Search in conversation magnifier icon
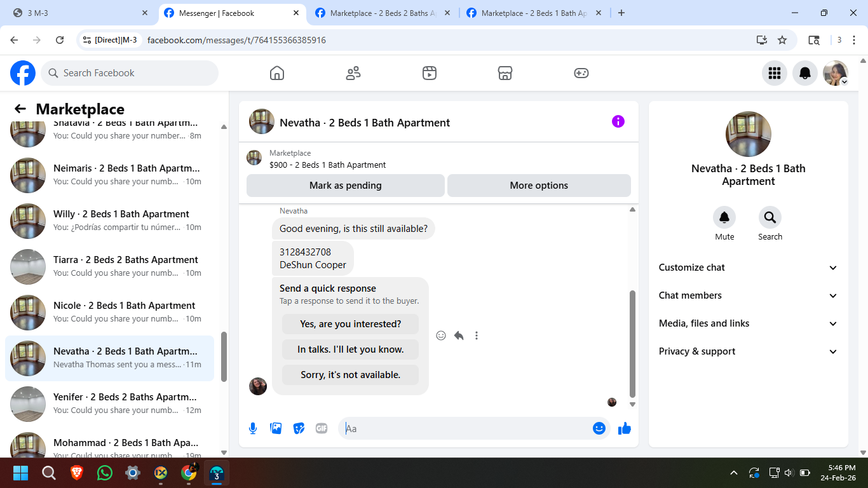This screenshot has height=488, width=868. pyautogui.click(x=770, y=218)
